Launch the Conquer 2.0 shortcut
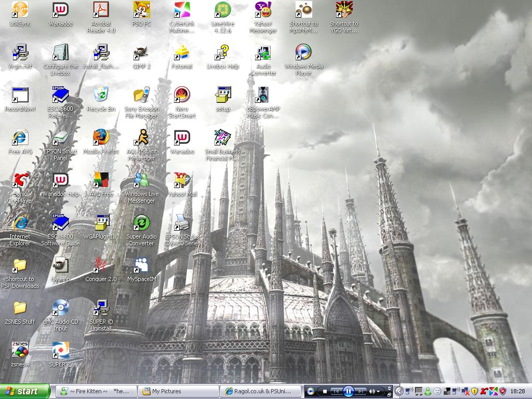Screen dimensions: 532x399 pos(101,266)
